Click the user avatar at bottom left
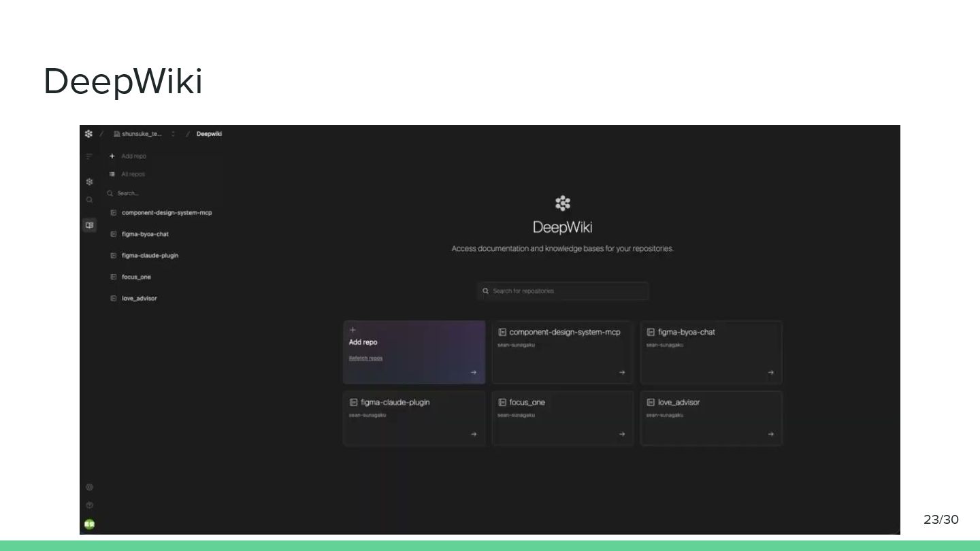 pyautogui.click(x=89, y=524)
